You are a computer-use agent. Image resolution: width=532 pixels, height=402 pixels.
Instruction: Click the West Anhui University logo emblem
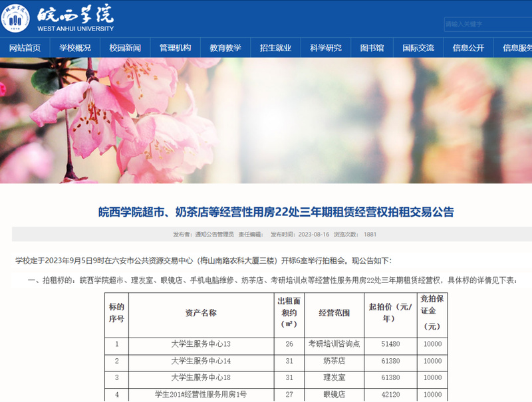coord(15,19)
